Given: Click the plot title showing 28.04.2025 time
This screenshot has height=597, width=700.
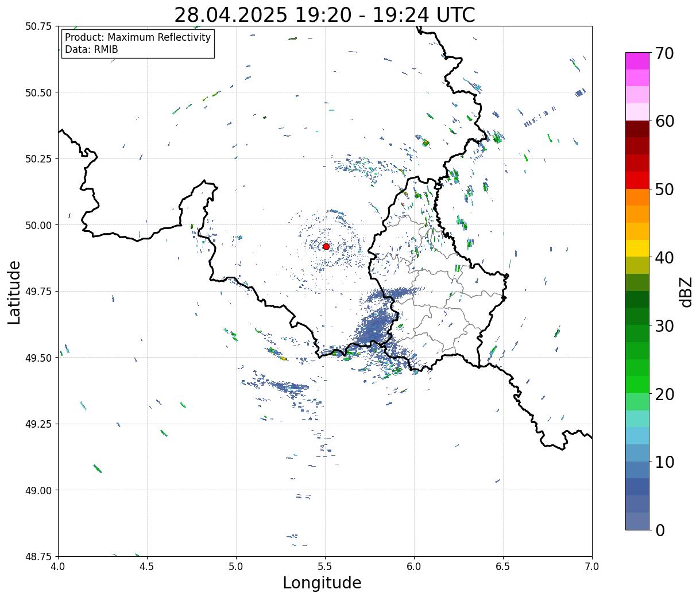Looking at the screenshot, I should click(324, 14).
